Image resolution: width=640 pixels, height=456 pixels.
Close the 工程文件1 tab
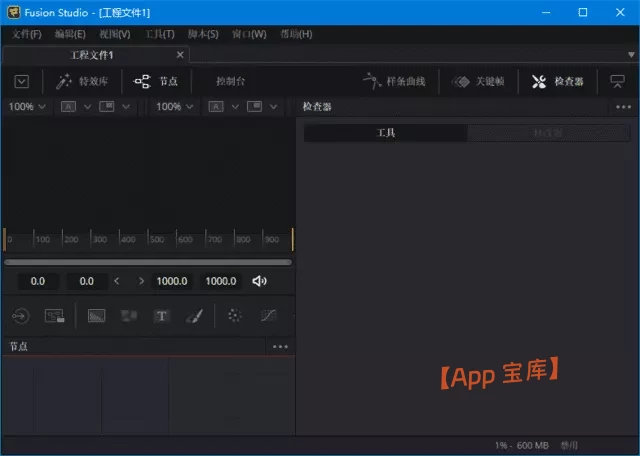click(180, 55)
